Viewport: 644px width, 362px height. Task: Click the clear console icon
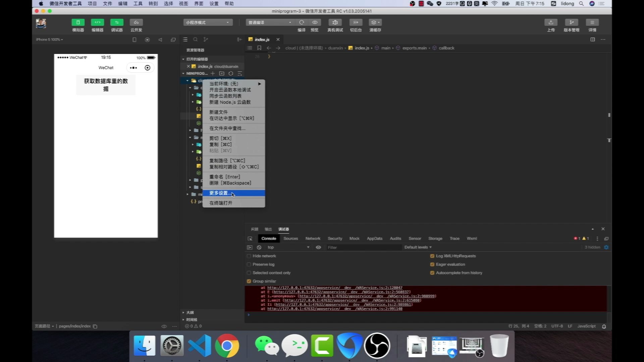click(259, 247)
